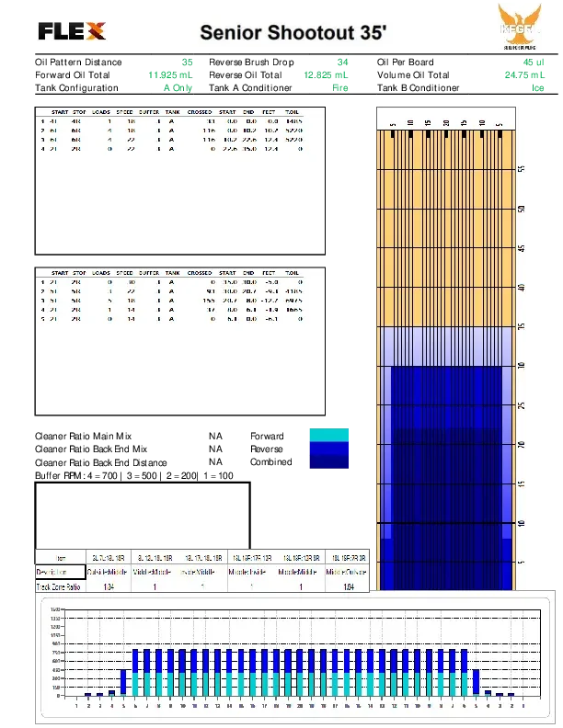Click the Reverse legend label
This screenshot has height=728, width=563.
(266, 449)
